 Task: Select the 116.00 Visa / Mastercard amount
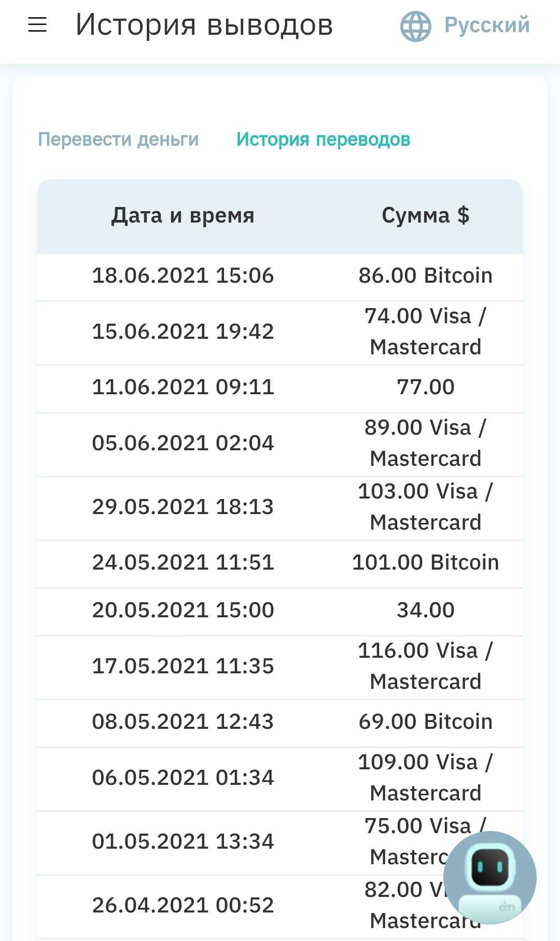pyautogui.click(x=426, y=666)
